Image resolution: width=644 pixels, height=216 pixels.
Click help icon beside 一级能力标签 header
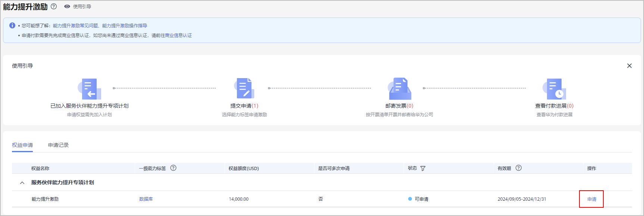[x=173, y=168]
